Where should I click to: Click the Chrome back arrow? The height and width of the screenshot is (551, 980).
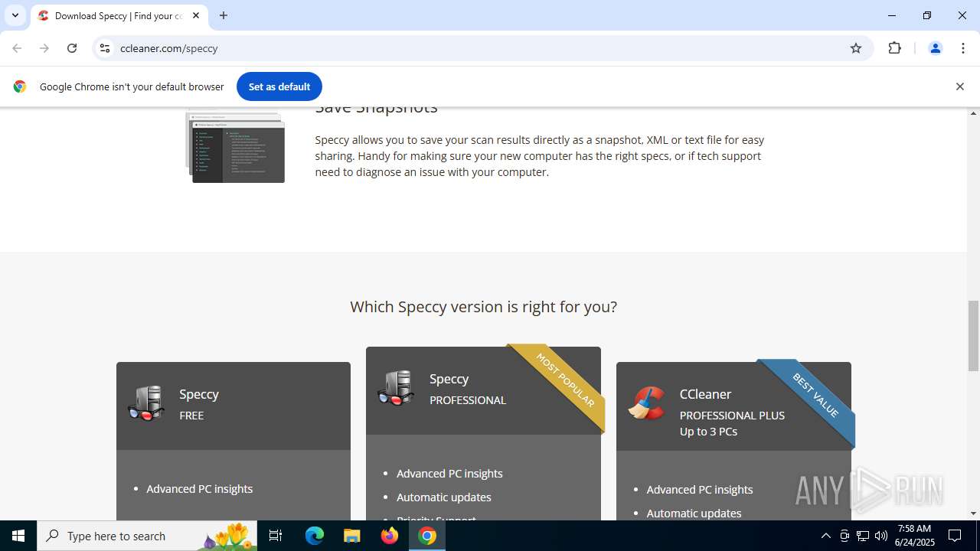pos(17,48)
